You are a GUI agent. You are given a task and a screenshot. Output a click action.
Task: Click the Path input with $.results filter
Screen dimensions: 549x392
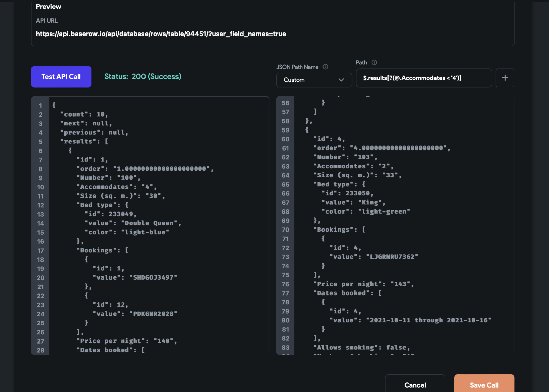(423, 78)
